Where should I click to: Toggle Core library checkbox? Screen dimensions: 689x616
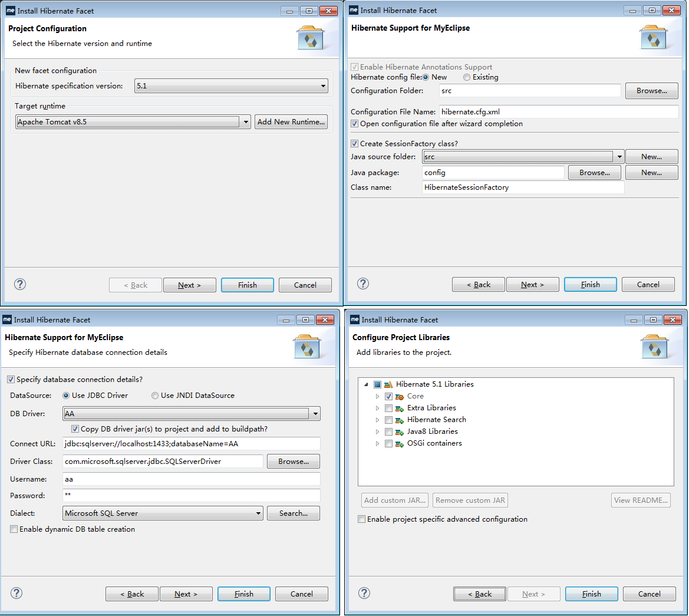[x=388, y=396]
